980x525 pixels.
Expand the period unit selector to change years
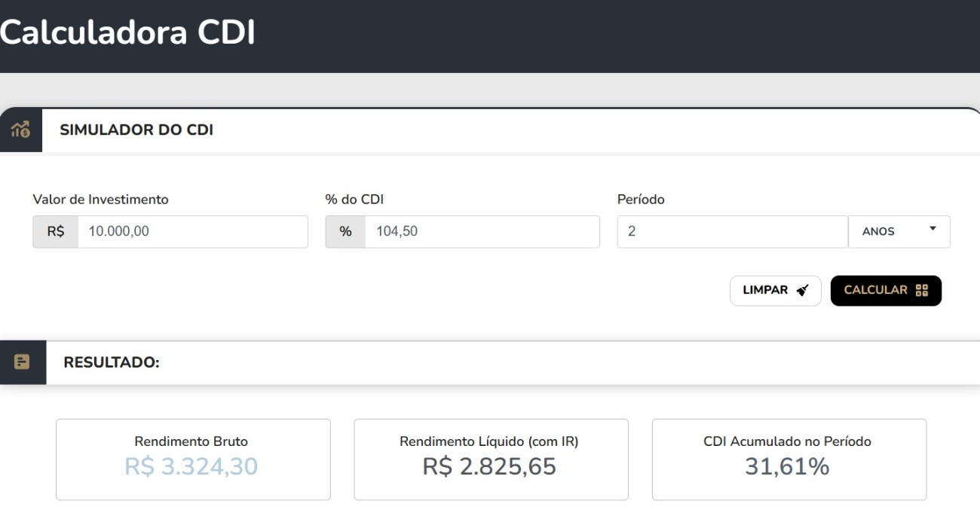(x=900, y=231)
